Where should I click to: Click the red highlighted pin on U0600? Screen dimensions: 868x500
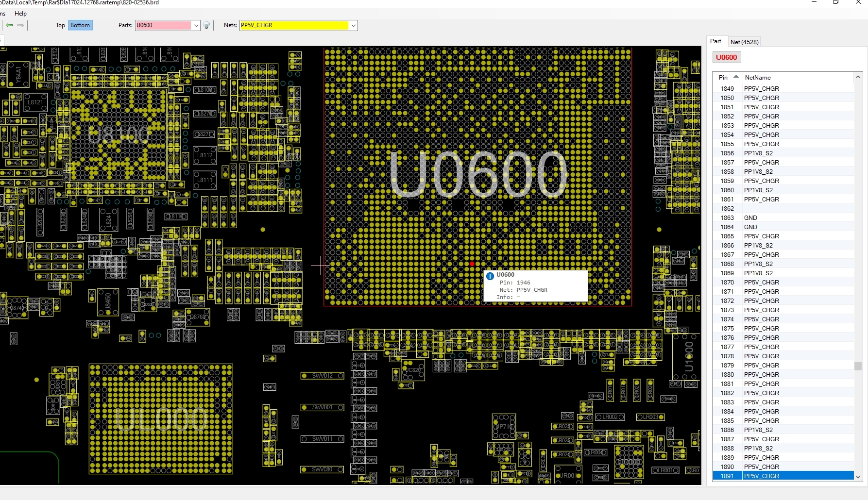(x=472, y=264)
